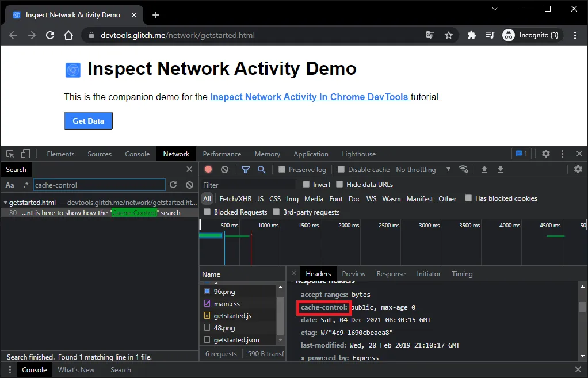Open the issues counter badge
This screenshot has height=378, width=588.
[521, 154]
